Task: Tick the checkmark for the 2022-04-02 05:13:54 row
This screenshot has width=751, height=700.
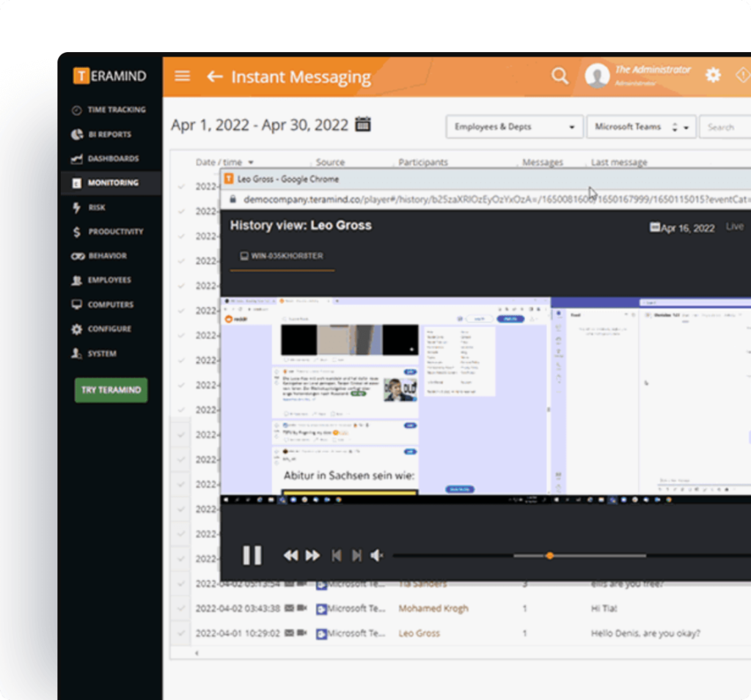Action: pos(181,583)
